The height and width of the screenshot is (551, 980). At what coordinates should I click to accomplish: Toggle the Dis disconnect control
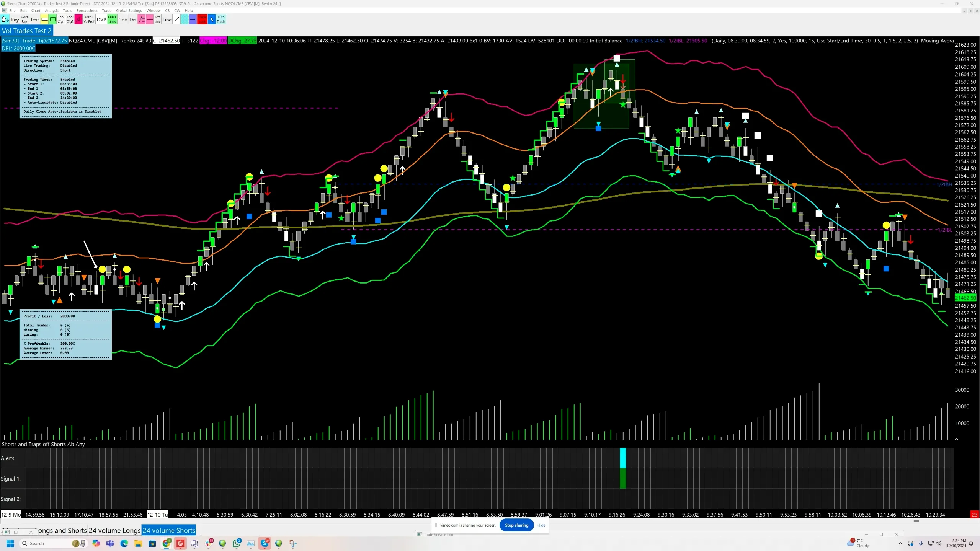point(133,20)
